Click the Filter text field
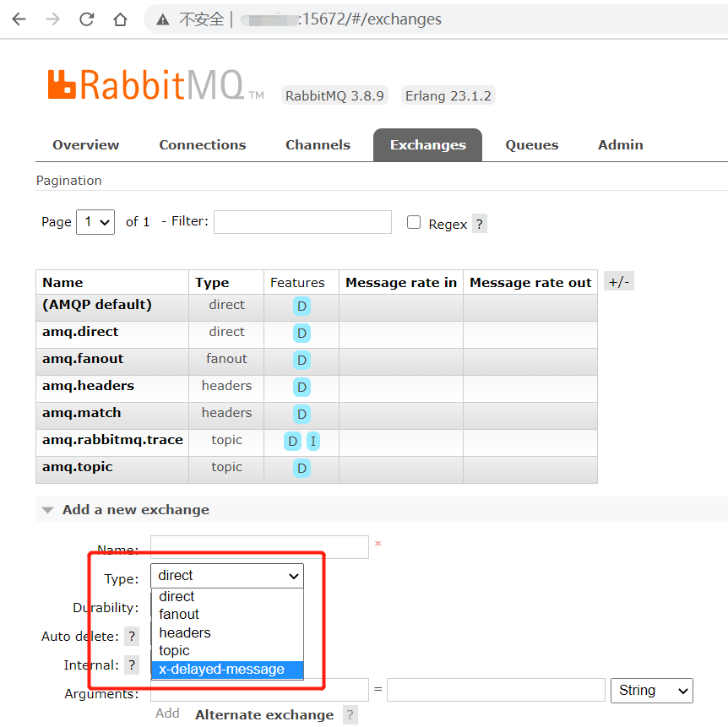Screen dimensions: 728x727 [302, 222]
